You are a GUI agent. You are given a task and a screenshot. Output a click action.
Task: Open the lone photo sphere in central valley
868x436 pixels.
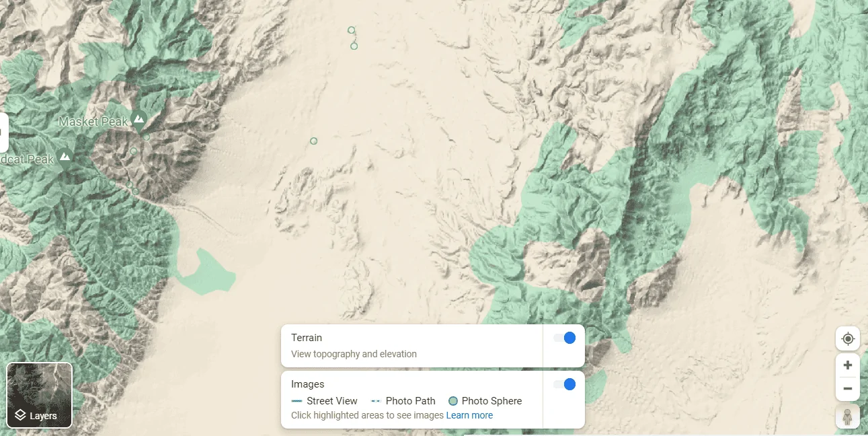313,141
